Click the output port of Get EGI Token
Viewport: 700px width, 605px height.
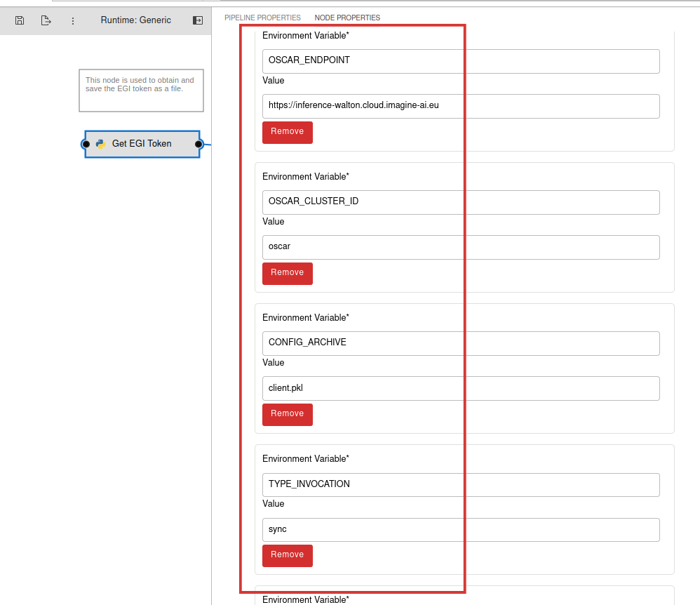198,144
